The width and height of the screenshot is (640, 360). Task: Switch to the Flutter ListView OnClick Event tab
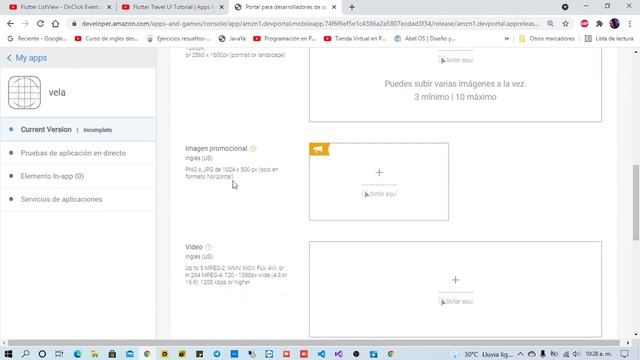click(59, 7)
